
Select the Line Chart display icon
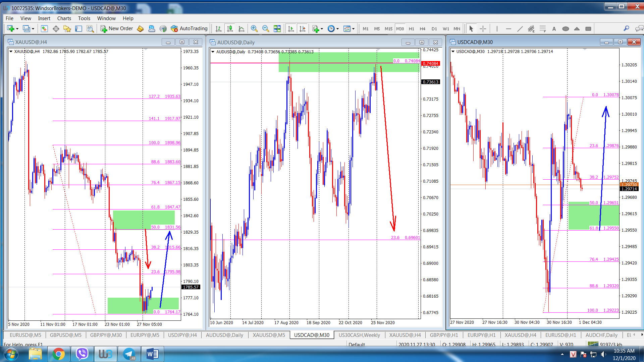[241, 29]
